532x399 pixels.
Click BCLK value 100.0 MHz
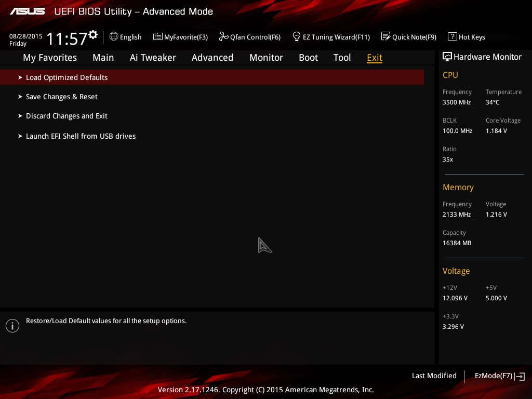pos(457,130)
